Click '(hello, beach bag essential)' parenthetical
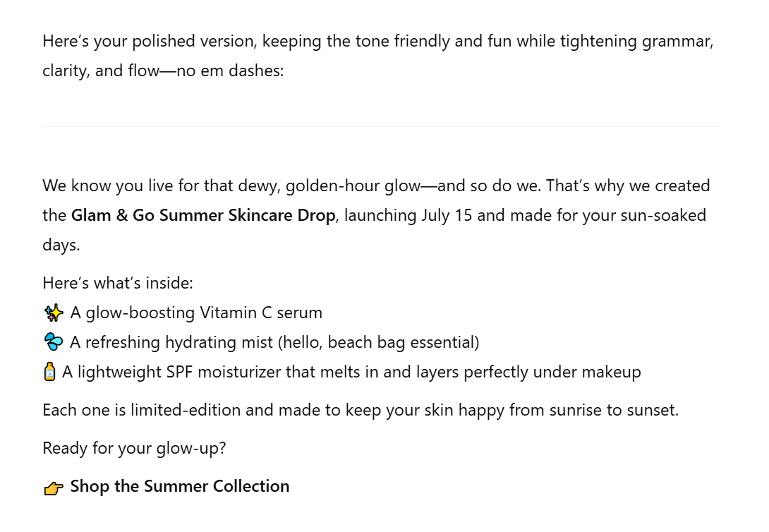Screen dimensions: 769x532 (379, 342)
